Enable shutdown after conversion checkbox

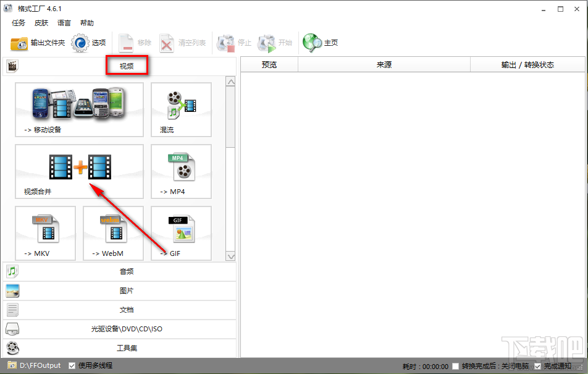[455, 366]
